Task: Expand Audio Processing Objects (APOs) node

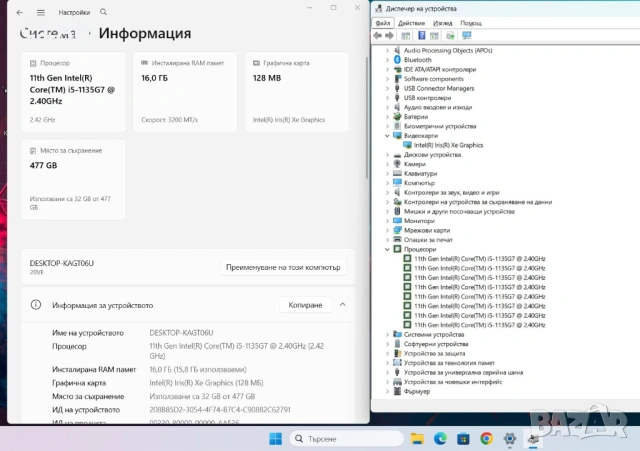Action: [387, 50]
